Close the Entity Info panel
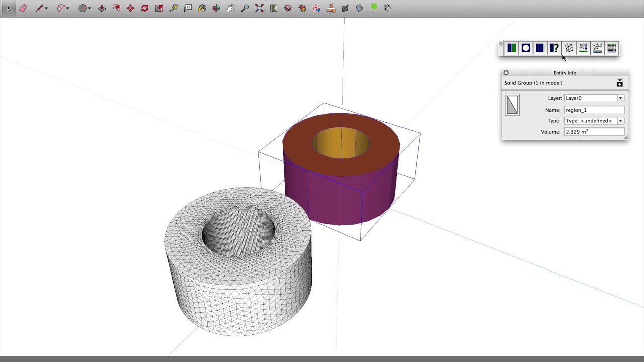The height and width of the screenshot is (362, 644). click(506, 73)
